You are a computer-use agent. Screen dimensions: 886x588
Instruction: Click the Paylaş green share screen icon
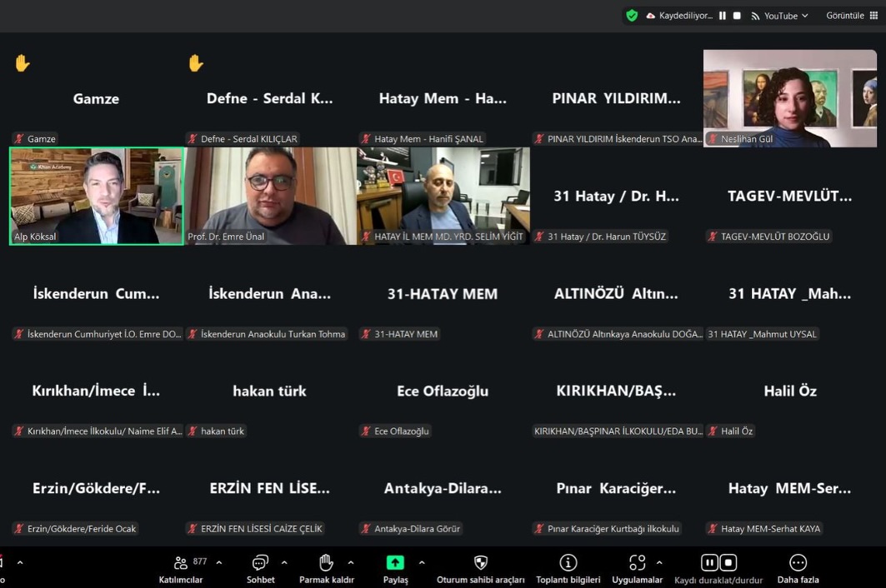click(395, 563)
